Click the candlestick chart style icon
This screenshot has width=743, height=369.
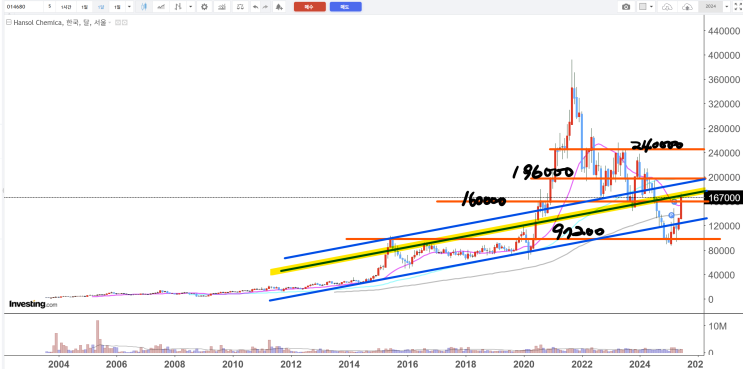click(x=144, y=7)
